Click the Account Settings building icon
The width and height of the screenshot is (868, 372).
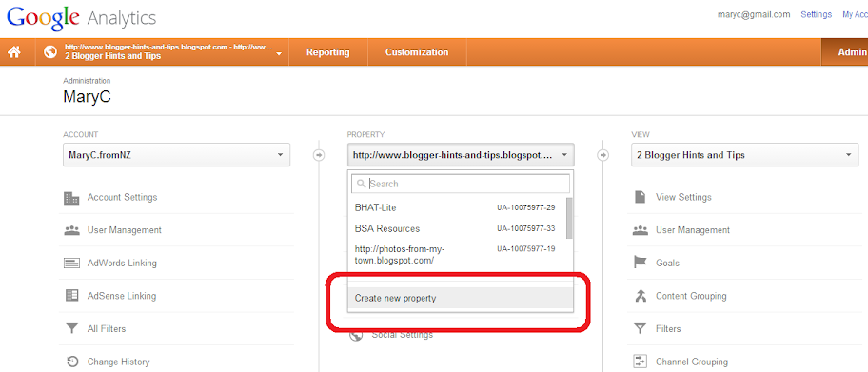click(x=71, y=198)
